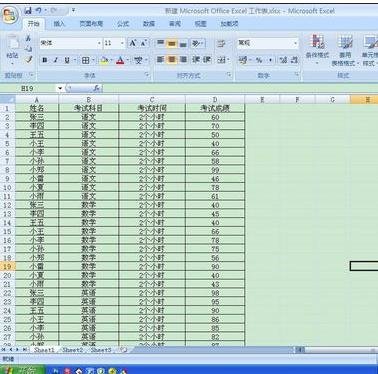Expand the Number (数字) dialog launcher
The width and height of the screenshot is (378, 374).
pos(296,75)
